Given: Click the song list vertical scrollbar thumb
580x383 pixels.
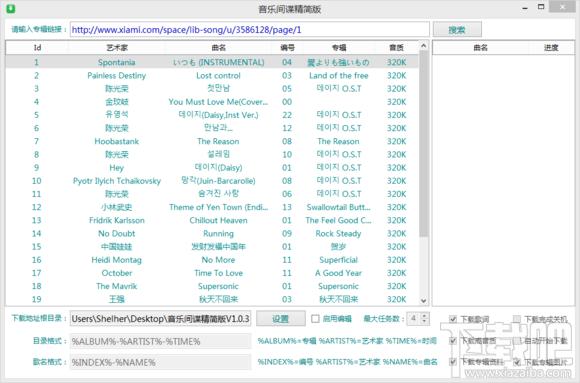Looking at the screenshot, I should (424, 144).
